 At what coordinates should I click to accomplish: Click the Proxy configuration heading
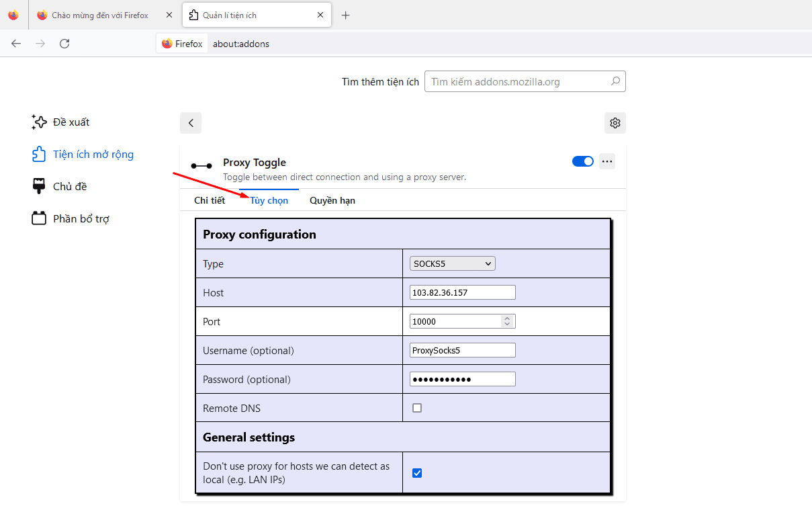pyautogui.click(x=259, y=235)
